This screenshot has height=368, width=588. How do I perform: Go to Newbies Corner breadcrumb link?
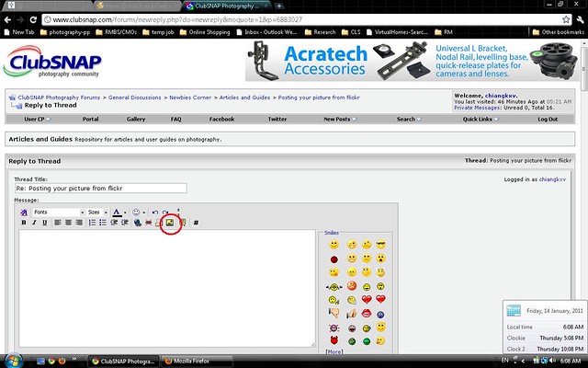point(190,98)
